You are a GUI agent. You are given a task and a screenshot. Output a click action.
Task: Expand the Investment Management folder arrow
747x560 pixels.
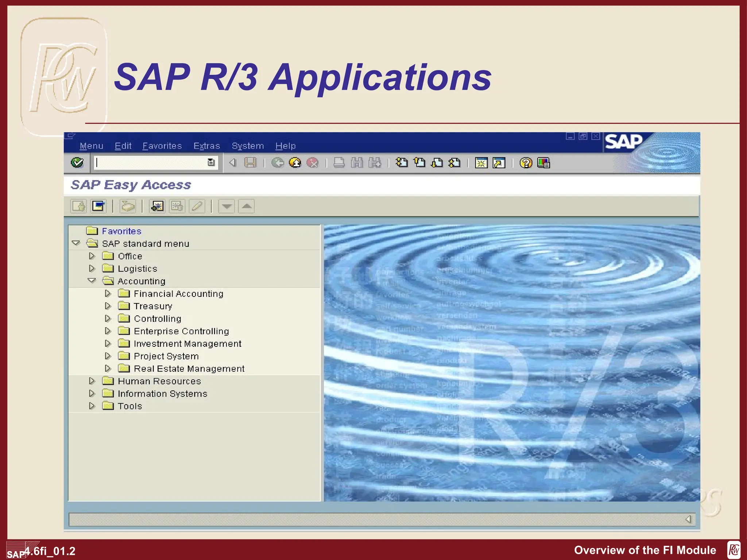108,343
